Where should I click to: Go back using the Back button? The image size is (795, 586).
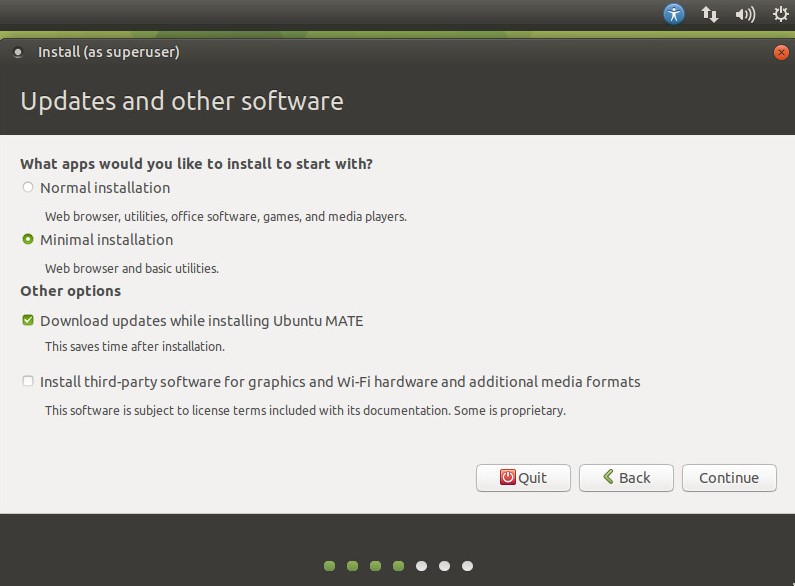tap(626, 478)
